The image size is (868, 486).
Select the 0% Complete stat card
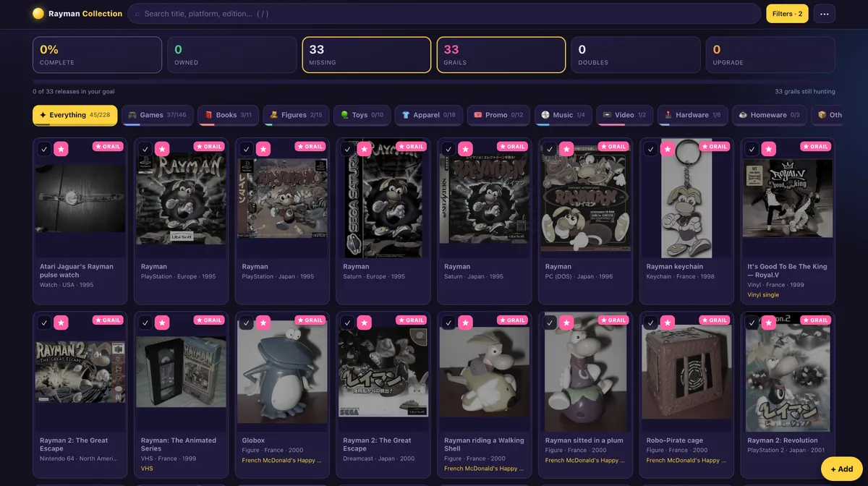pyautogui.click(x=97, y=55)
